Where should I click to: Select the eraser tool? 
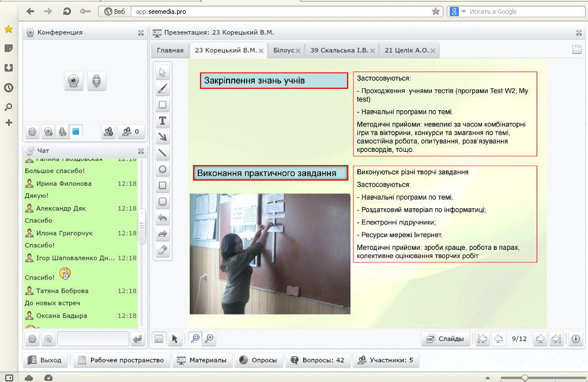click(163, 250)
